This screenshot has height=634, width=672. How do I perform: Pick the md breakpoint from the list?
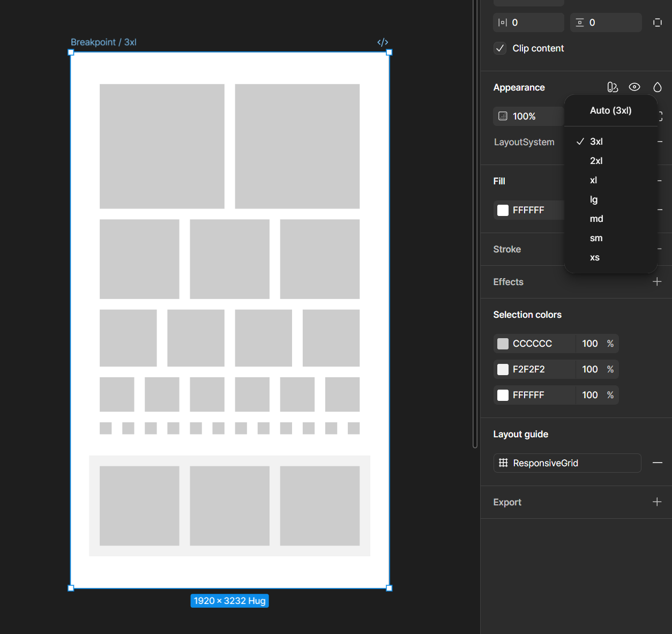596,219
